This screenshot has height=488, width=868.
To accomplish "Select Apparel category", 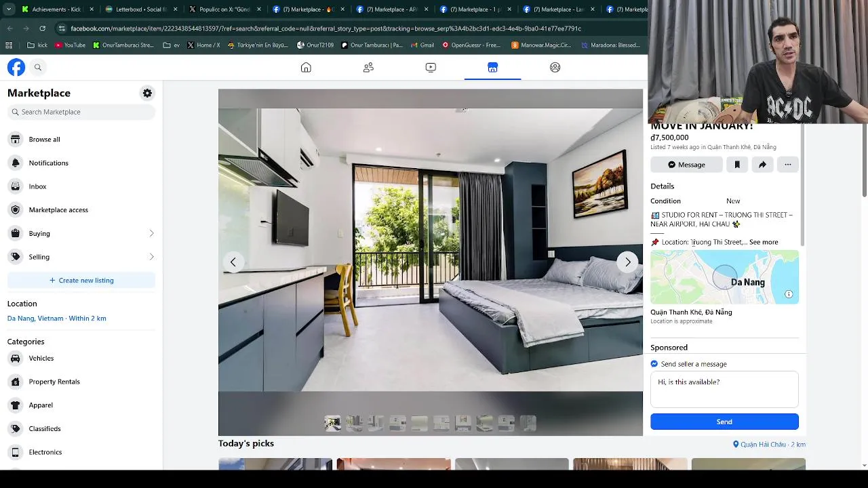I will 81,405.
